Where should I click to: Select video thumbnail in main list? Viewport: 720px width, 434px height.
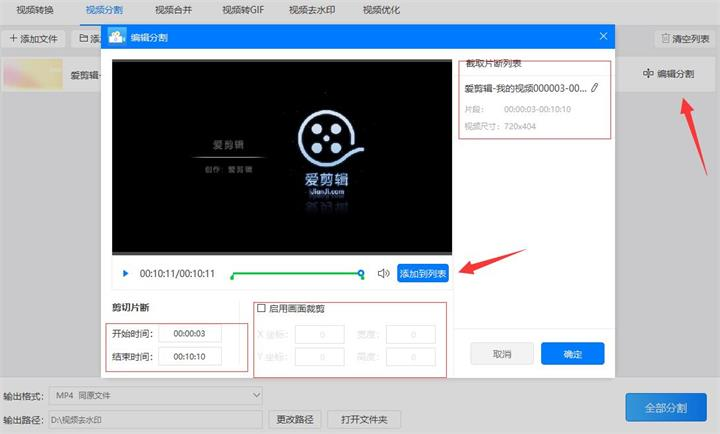[33, 74]
